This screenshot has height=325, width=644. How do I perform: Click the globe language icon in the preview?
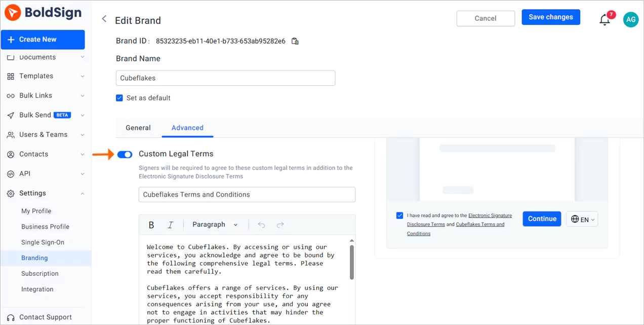tap(575, 219)
